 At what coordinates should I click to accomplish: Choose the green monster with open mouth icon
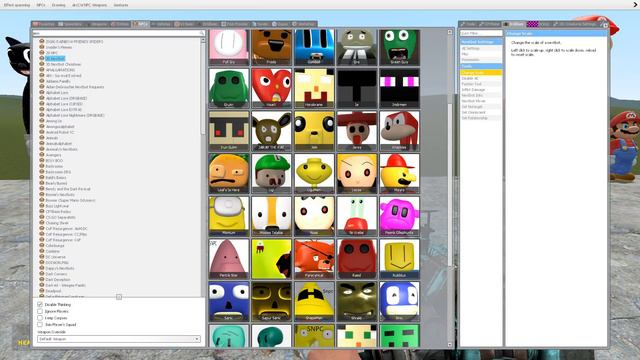399,47
